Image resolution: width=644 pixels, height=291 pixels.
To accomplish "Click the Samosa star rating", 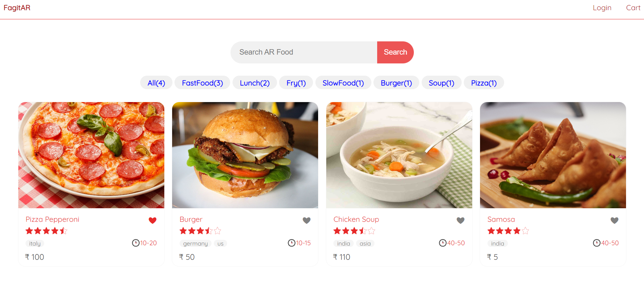I will tap(508, 231).
